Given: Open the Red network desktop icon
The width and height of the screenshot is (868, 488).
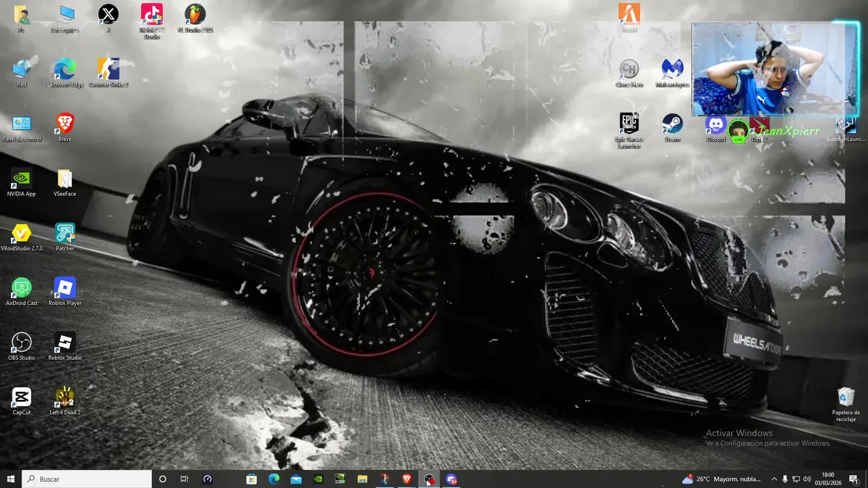Looking at the screenshot, I should coord(22,73).
